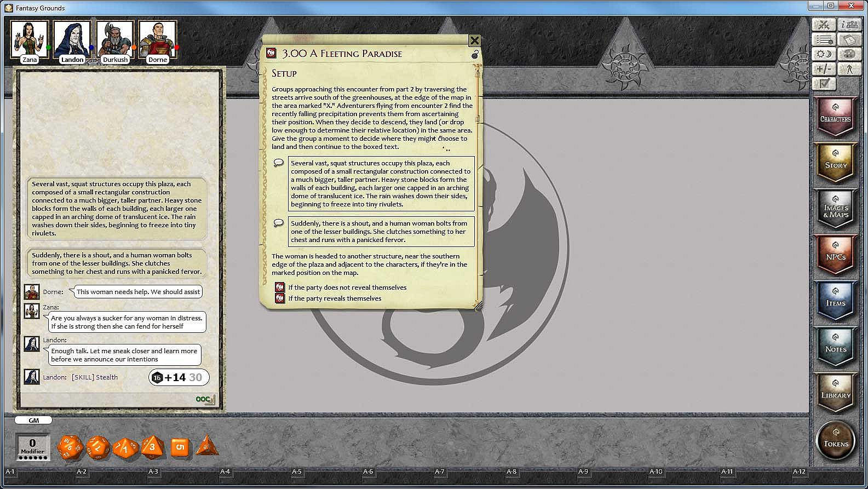Viewport: 868px width, 489px height.
Task: Open the plus/minus Modifiers icon
Action: [823, 69]
